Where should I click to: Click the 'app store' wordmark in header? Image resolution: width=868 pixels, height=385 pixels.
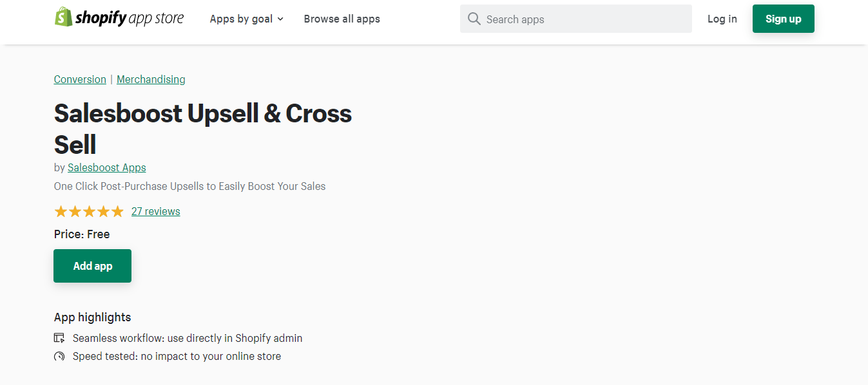[x=156, y=19]
